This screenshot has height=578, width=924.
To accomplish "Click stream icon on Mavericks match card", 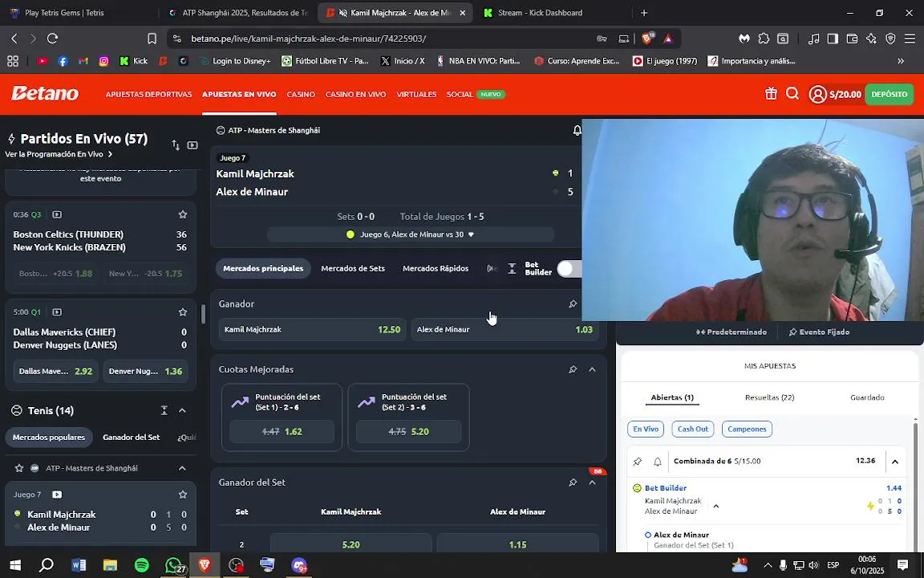I will click(57, 312).
